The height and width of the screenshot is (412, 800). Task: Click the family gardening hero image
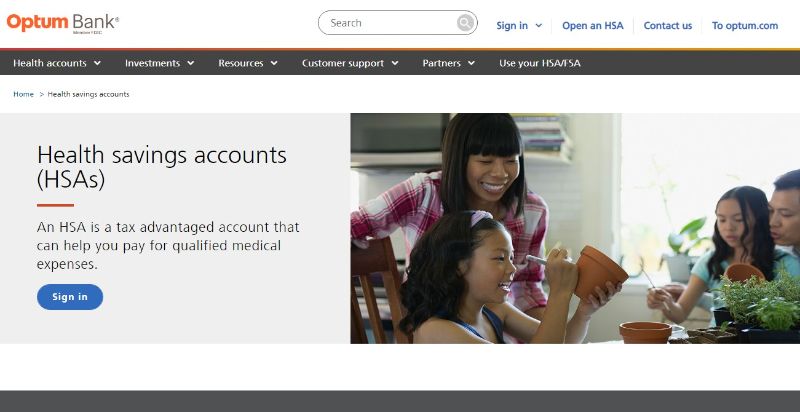click(x=575, y=228)
